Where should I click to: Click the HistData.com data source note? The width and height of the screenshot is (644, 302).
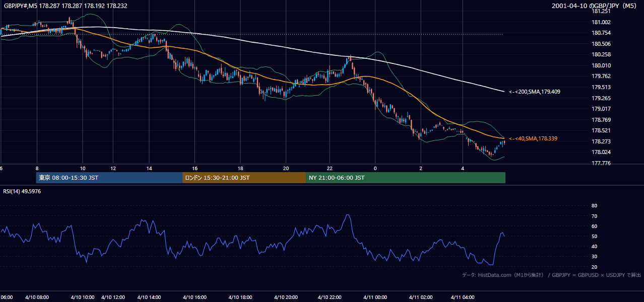[x=552, y=275]
